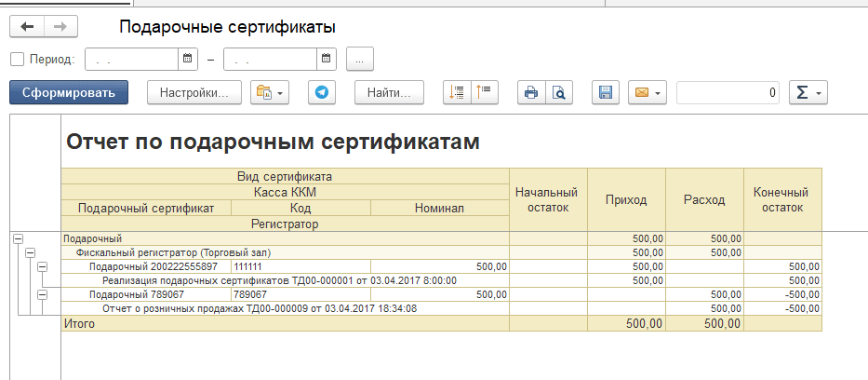The image size is (868, 380).
Task: Open calendar for the period end date
Action: [326, 59]
